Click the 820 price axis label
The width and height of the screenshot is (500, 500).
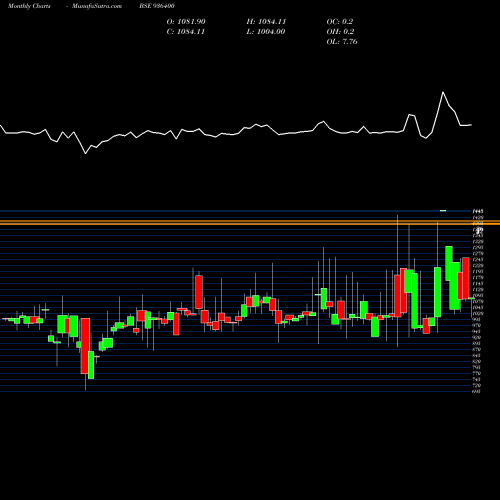477,362
